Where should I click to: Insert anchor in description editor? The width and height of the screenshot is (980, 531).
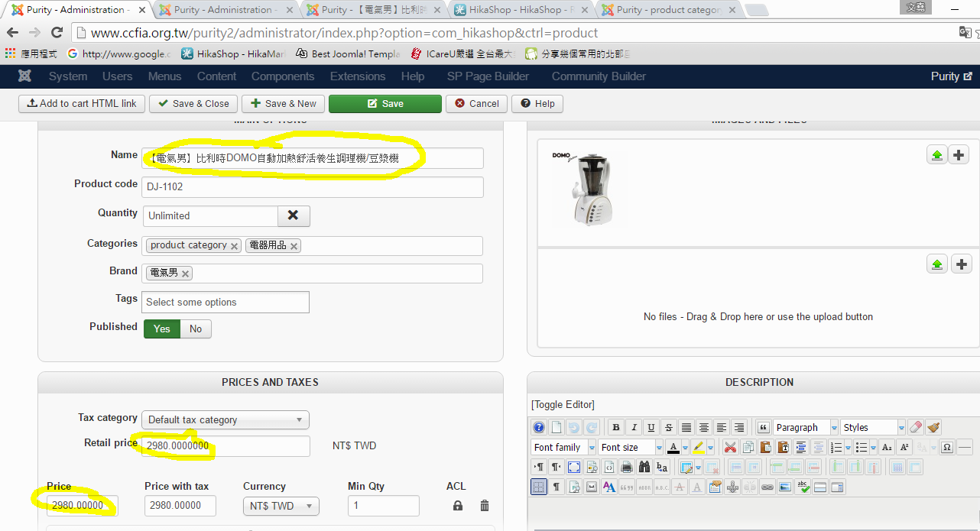[732, 487]
